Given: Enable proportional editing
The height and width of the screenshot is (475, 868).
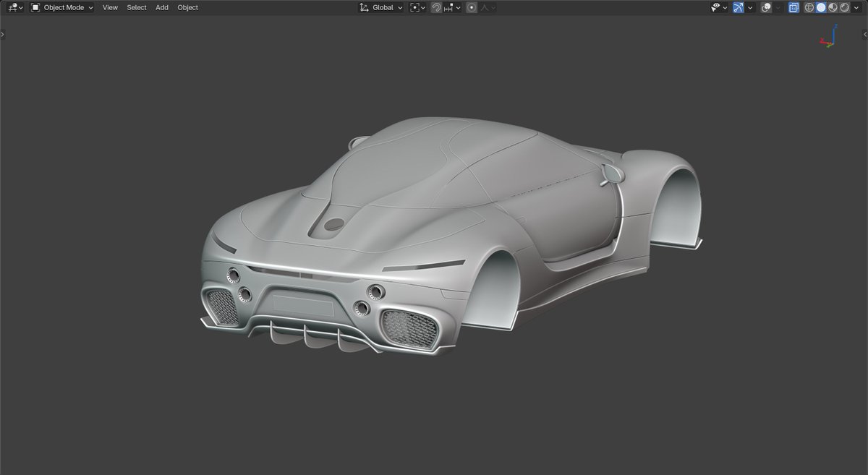Looking at the screenshot, I should coord(471,7).
